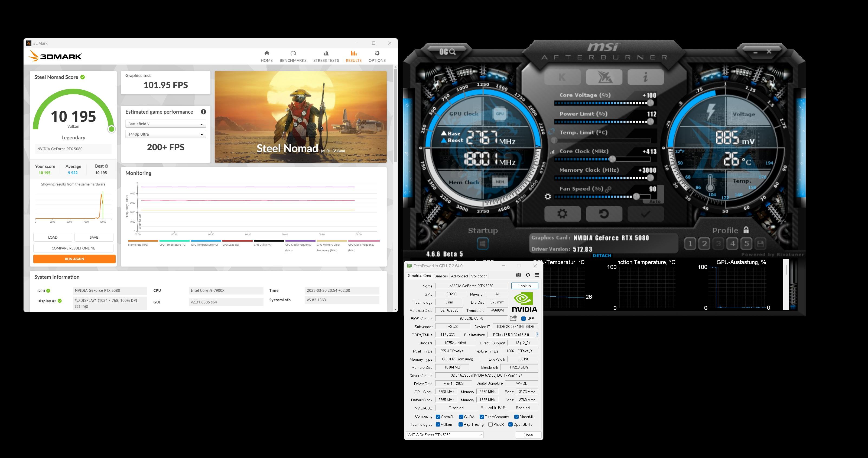Click the Core Clock slider handle
Image resolution: width=868 pixels, height=458 pixels.
tap(612, 159)
